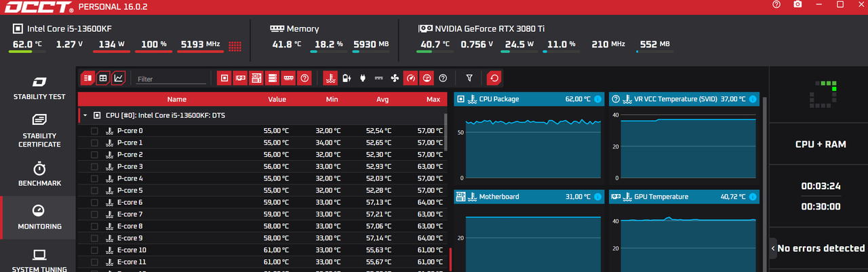Image resolution: width=868 pixels, height=272 pixels.
Task: Toggle voltage readings filter (battery icon)
Action: pyautogui.click(x=347, y=78)
